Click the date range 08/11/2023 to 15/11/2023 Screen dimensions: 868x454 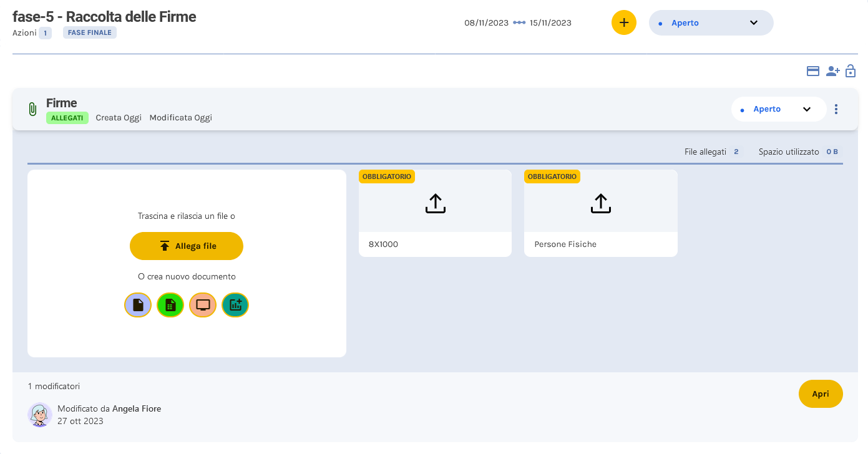click(x=518, y=22)
